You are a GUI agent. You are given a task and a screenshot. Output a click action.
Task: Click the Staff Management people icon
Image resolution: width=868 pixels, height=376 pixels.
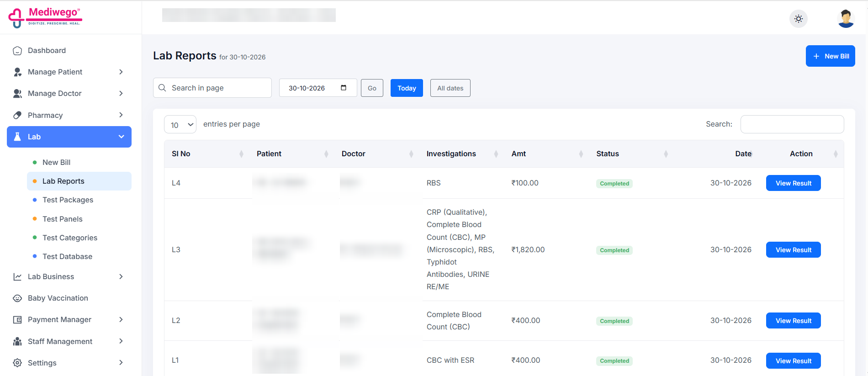[17, 341]
